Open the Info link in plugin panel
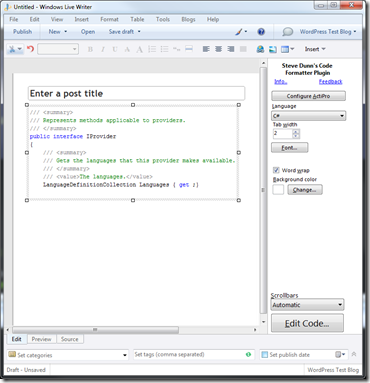The width and height of the screenshot is (370, 383). point(281,82)
